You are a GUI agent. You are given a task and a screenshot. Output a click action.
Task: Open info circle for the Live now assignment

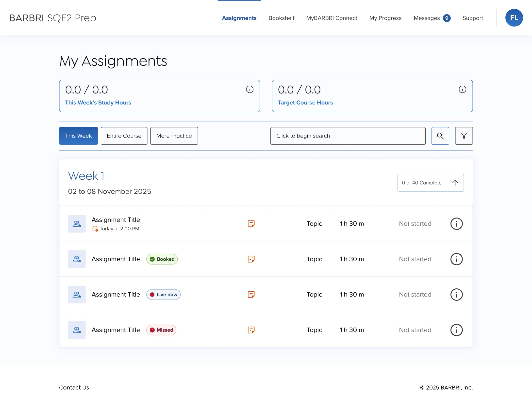(x=456, y=295)
